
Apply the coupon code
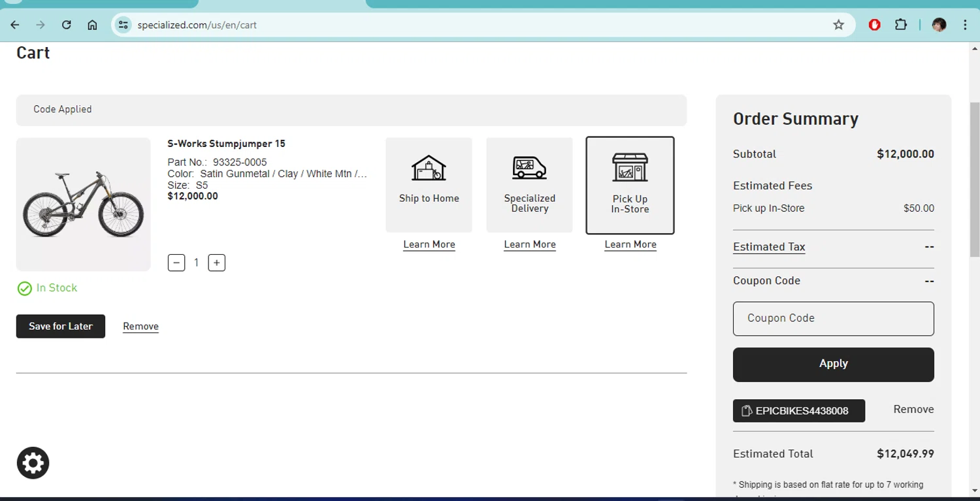pyautogui.click(x=833, y=364)
